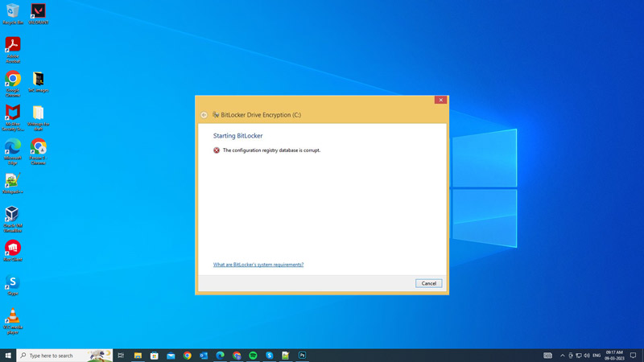Viewport: 644px width, 362px height.
Task: Click the ENG language indicator
Action: [x=597, y=356]
